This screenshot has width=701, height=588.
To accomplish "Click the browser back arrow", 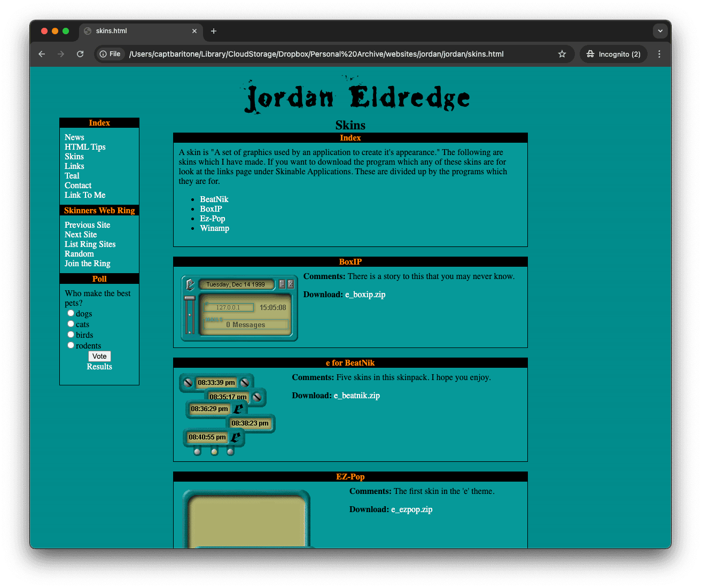I will coord(42,54).
